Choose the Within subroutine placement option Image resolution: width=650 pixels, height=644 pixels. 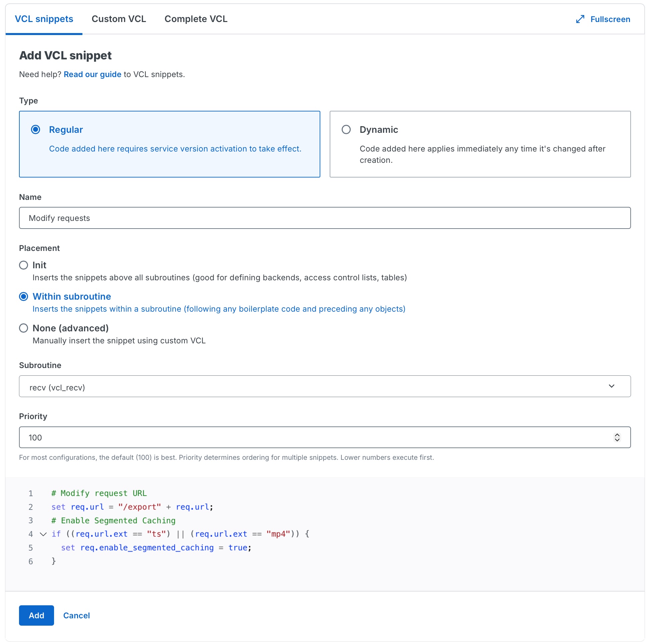(24, 296)
